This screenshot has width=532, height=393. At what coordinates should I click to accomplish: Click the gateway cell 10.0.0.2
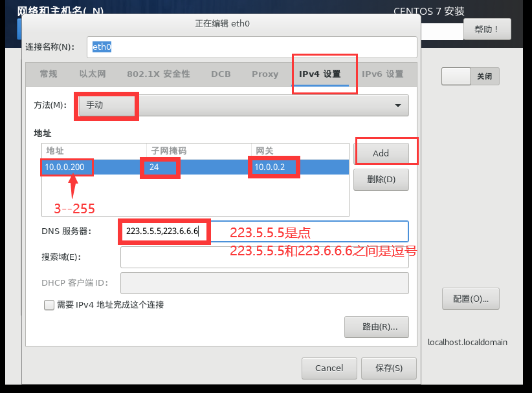click(300, 167)
